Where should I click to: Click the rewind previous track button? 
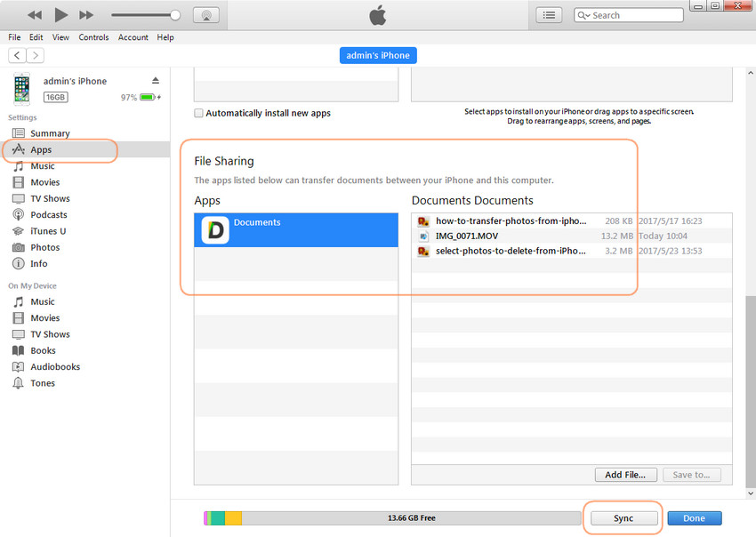[35, 15]
